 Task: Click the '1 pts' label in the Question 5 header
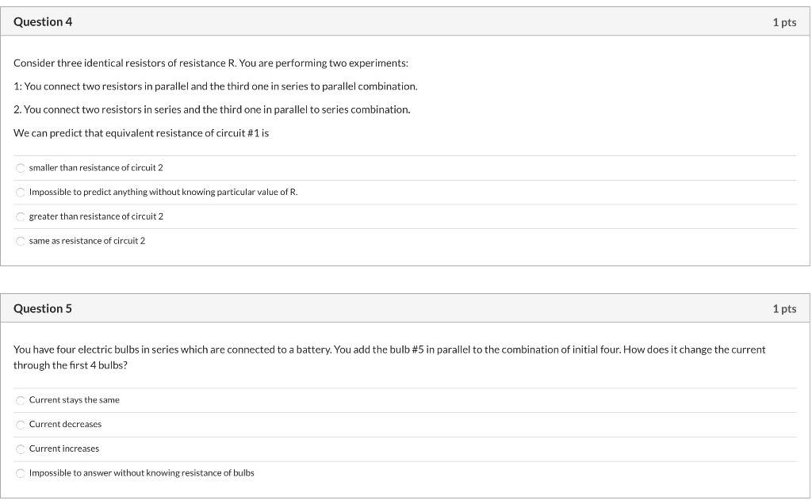pos(784,309)
